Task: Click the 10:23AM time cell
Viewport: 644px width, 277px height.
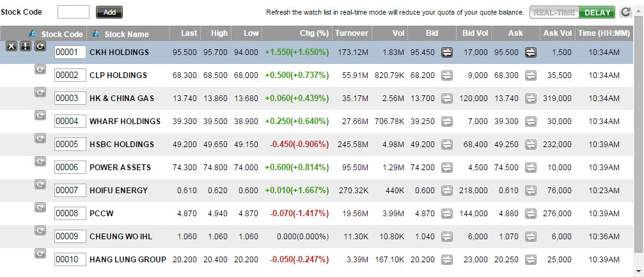Action: (x=604, y=191)
